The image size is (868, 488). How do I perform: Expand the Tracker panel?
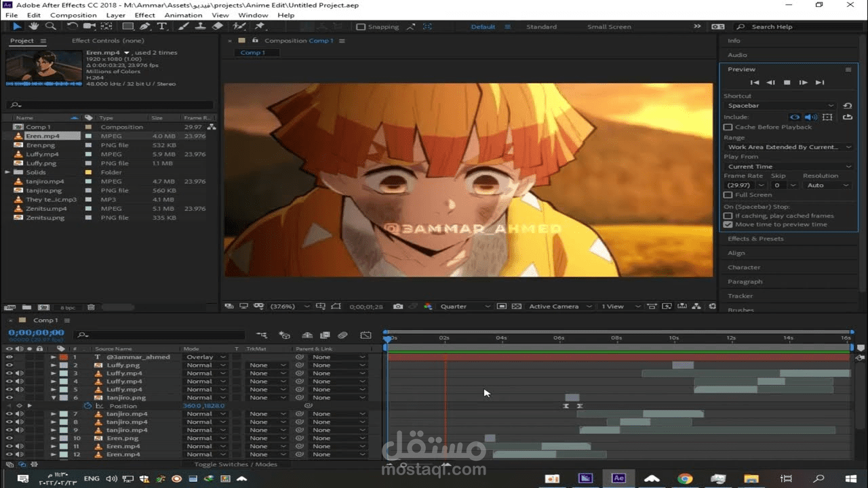(x=740, y=296)
